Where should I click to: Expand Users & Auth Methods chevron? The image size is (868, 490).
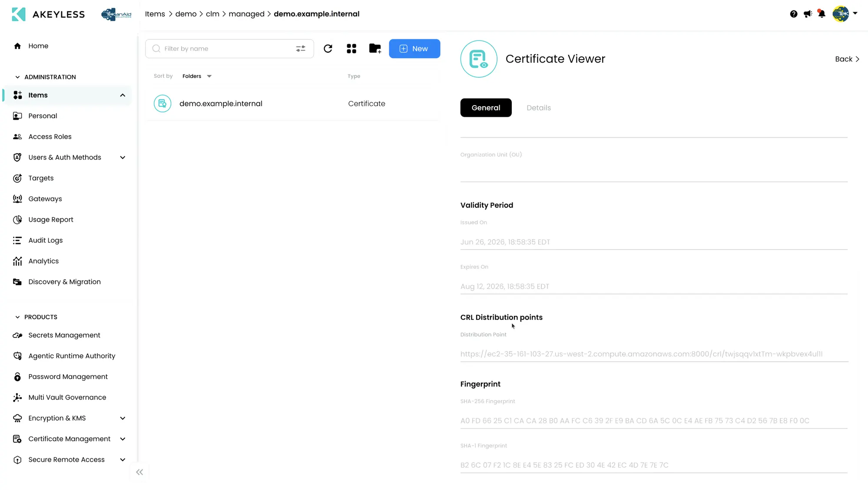(x=123, y=157)
